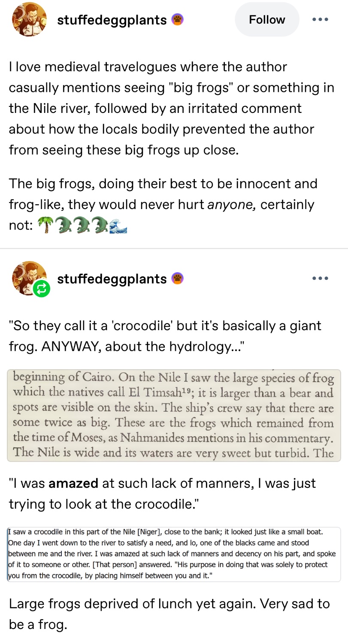Tap the palm tree emoji
This screenshot has width=348, height=644.
click(x=44, y=225)
